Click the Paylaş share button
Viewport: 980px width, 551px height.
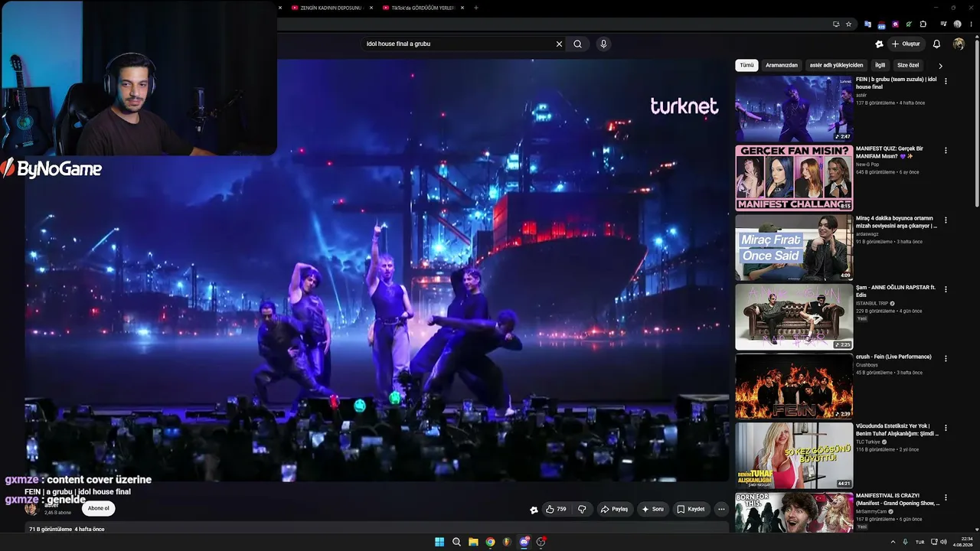(614, 509)
